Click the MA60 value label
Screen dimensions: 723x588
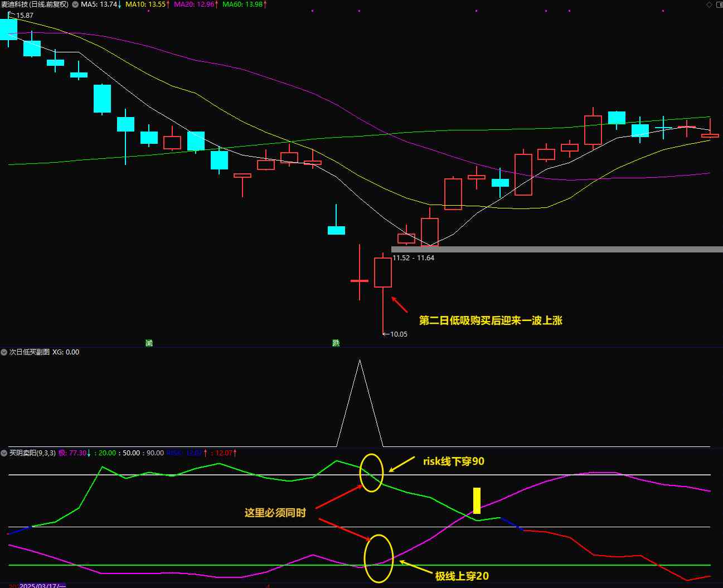[242, 4]
